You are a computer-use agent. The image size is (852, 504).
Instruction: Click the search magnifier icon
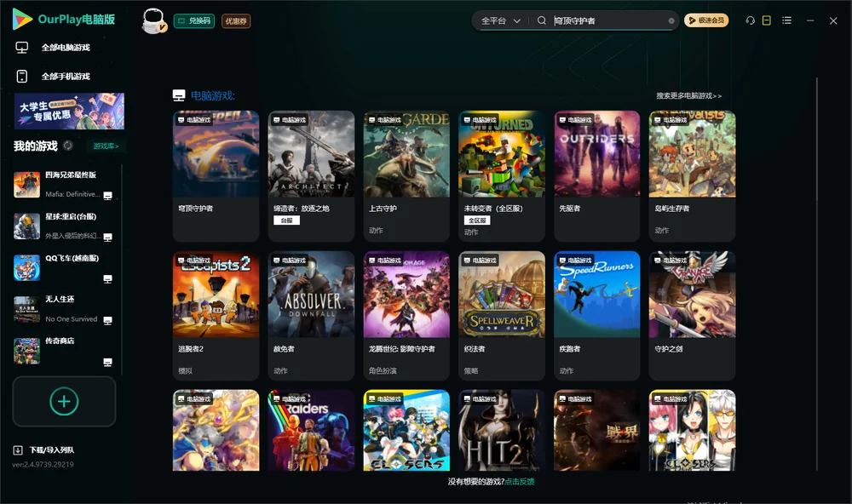pos(542,20)
